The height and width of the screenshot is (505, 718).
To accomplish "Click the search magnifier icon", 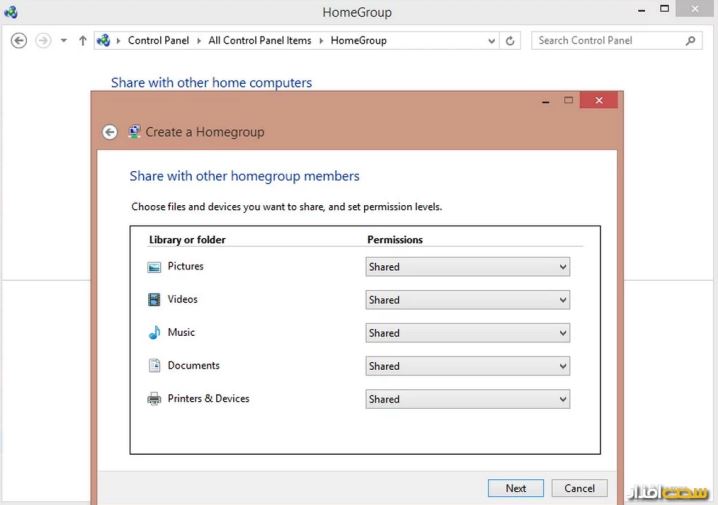I will 690,41.
